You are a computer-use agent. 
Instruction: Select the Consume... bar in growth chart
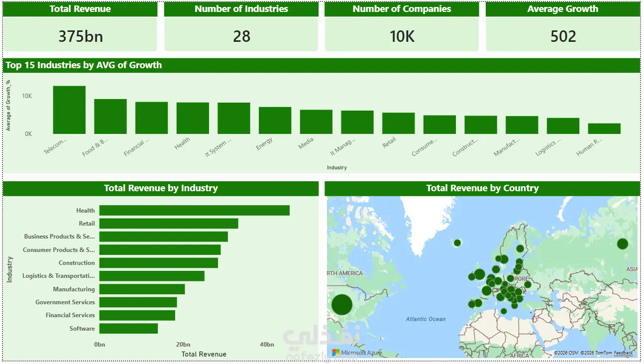(439, 124)
